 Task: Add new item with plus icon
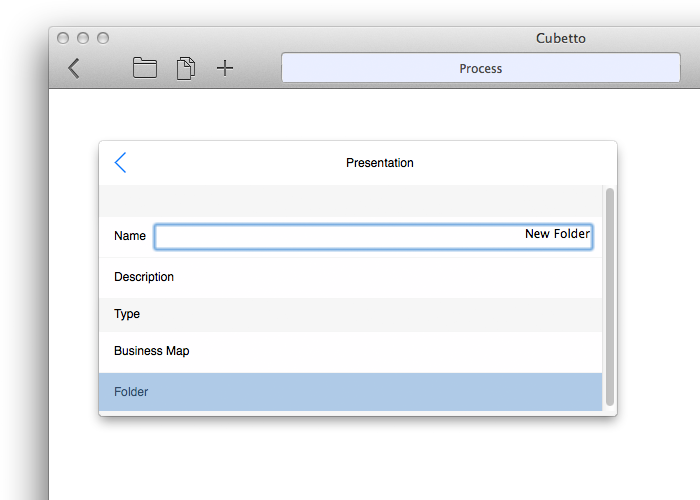225,68
